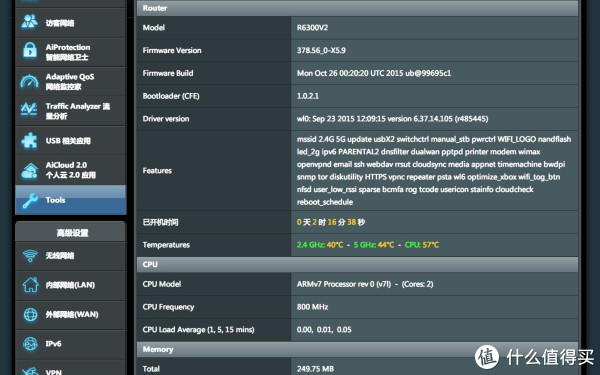
Task: Click the Bootloader (CFE) label
Action: [171, 96]
